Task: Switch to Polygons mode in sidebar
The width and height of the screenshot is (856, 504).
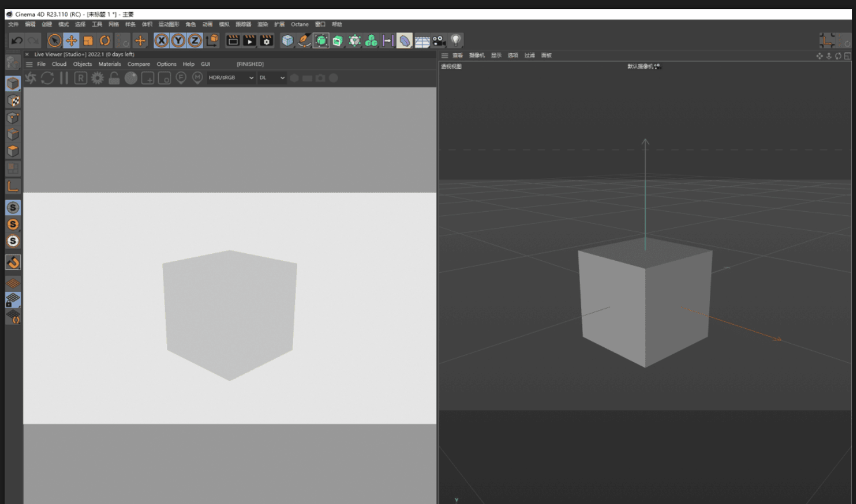Action: click(x=13, y=151)
